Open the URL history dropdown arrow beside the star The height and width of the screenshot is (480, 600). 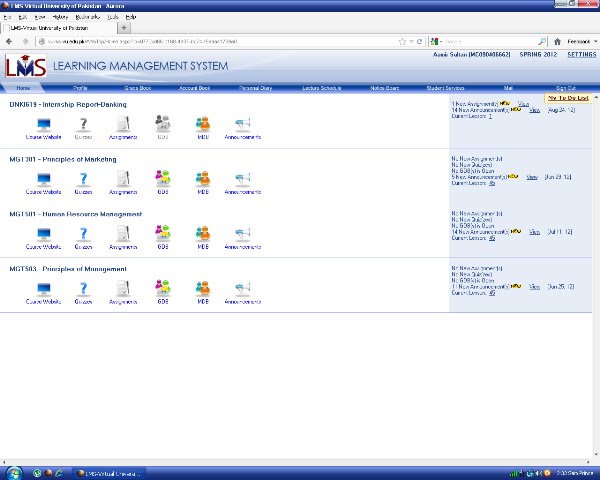[411, 41]
